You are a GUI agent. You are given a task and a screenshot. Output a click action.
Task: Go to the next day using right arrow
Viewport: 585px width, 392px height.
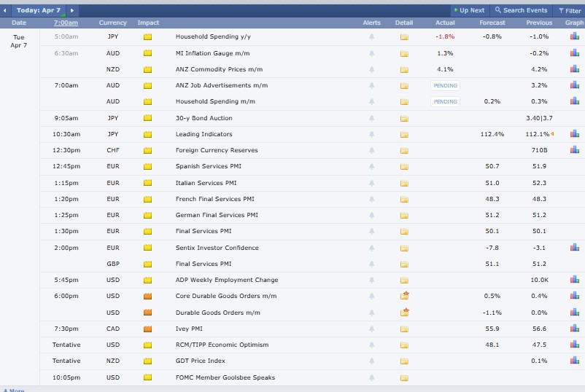click(x=72, y=10)
